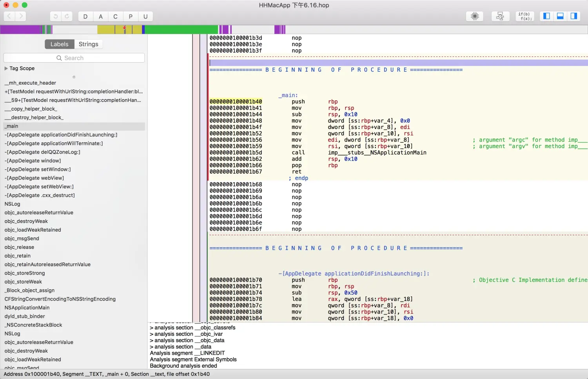Select __mh_execute_header label
The height and width of the screenshot is (379, 588).
[31, 83]
